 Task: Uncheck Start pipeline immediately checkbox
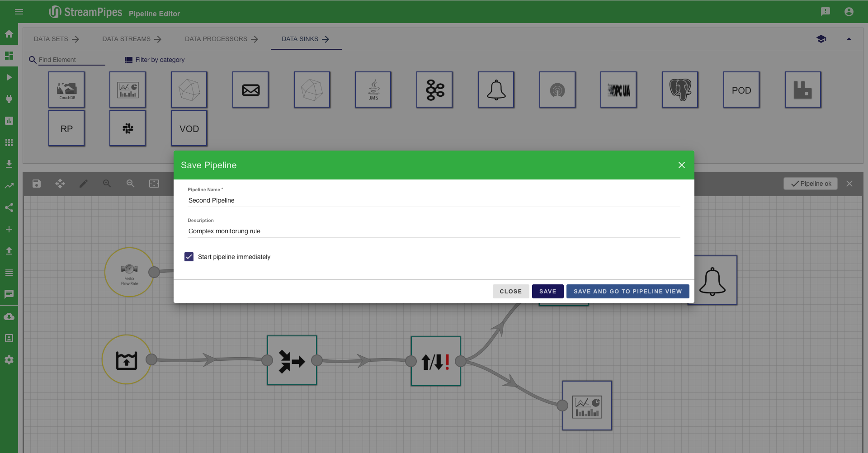pyautogui.click(x=189, y=257)
